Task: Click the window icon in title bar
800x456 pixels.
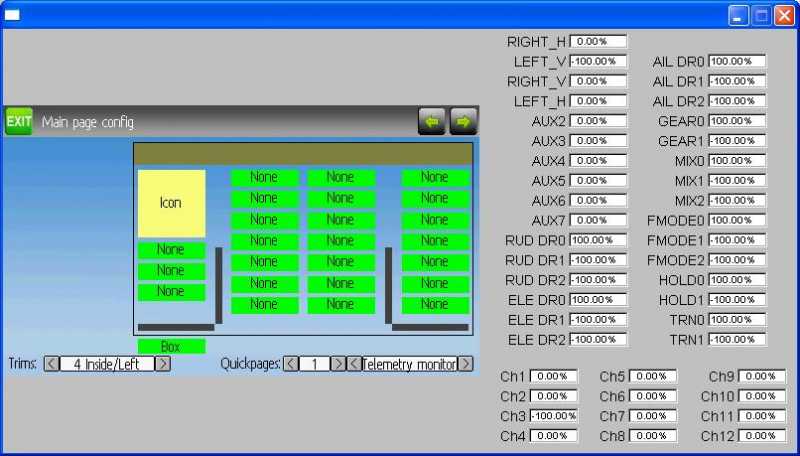Action: 12,15
